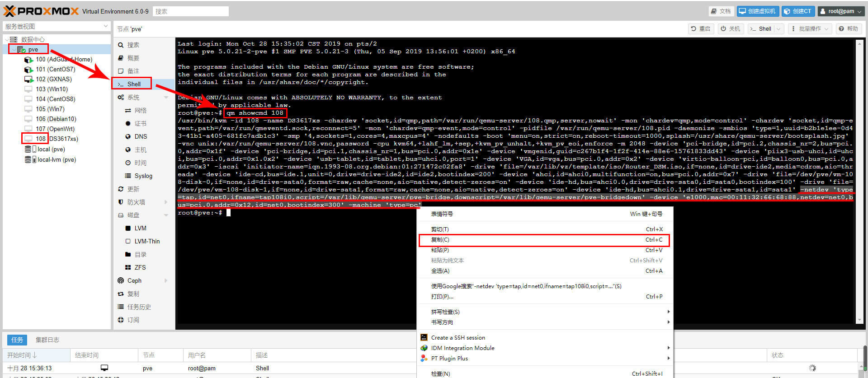Click the LVM-Thin storage item
Viewport: 868px width, 378px height.
[146, 241]
